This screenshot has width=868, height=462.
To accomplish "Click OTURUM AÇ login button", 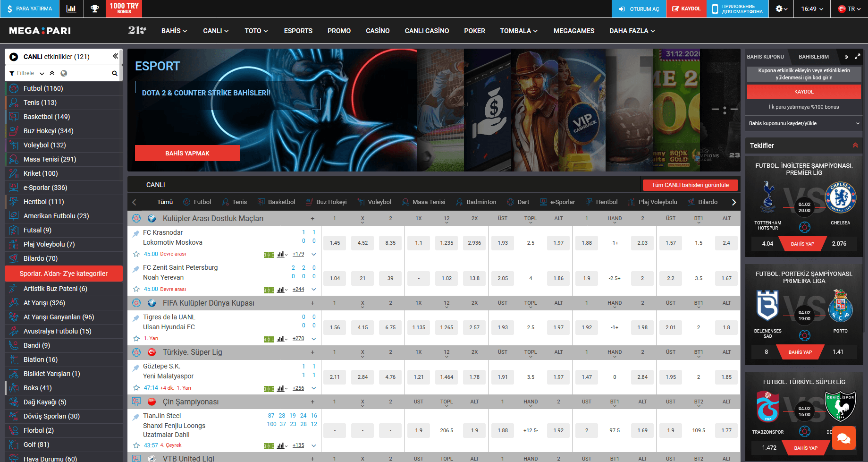I will (x=639, y=9).
